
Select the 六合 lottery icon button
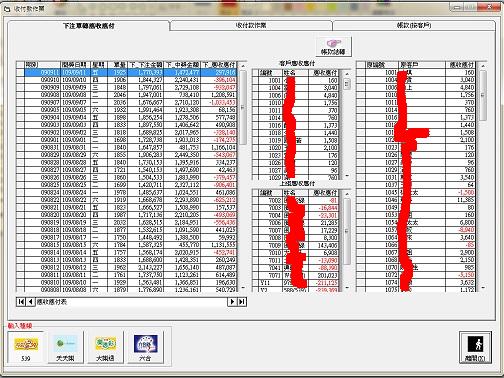click(145, 347)
